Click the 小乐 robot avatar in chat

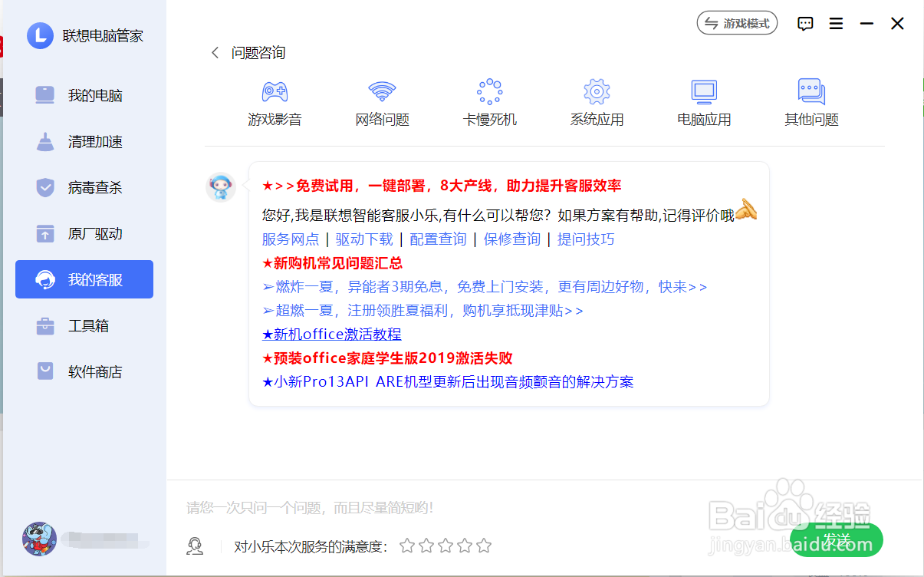click(221, 187)
